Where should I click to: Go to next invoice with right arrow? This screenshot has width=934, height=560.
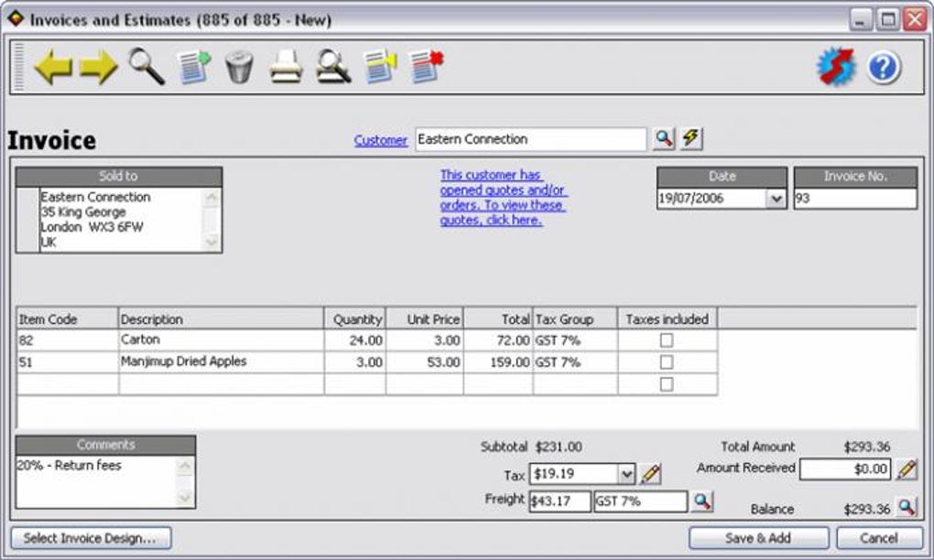coord(99,67)
